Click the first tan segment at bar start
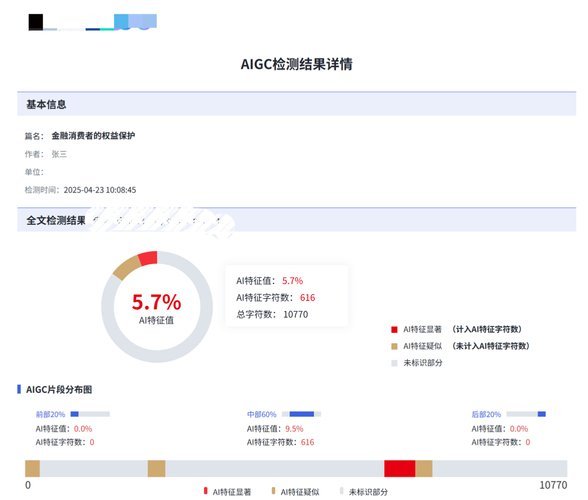This screenshot has width=588, height=500. coord(32,468)
